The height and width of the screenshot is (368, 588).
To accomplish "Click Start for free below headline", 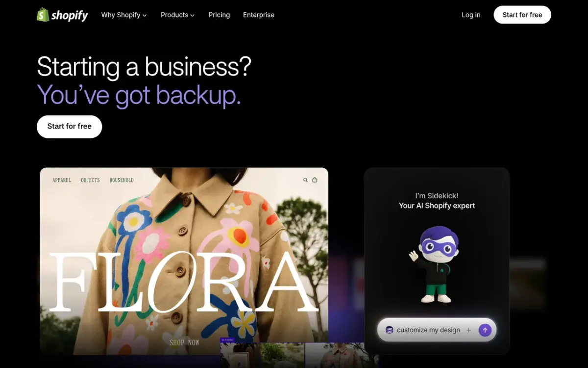I will (x=69, y=127).
